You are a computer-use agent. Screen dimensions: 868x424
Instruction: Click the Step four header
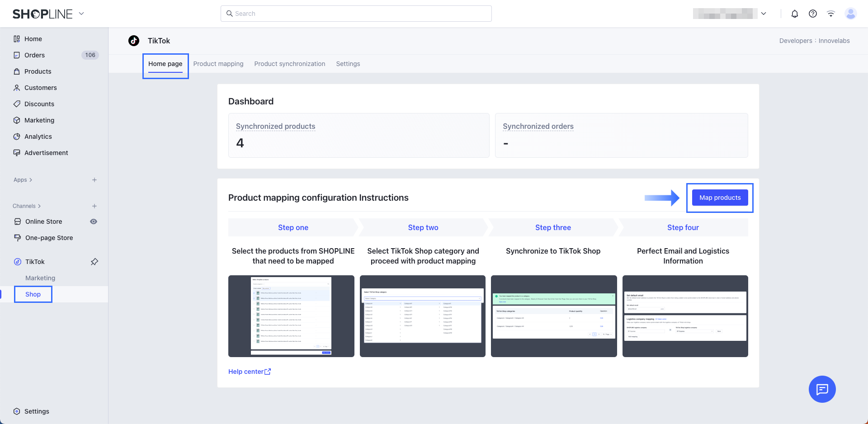[683, 227]
